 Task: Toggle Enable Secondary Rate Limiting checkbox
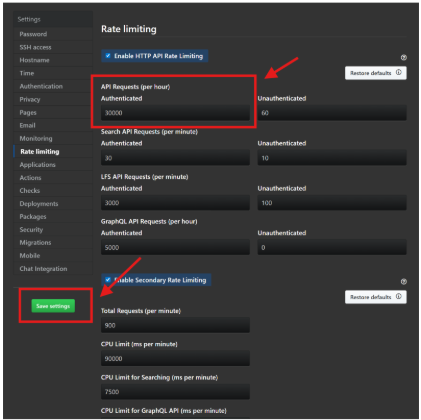click(108, 280)
